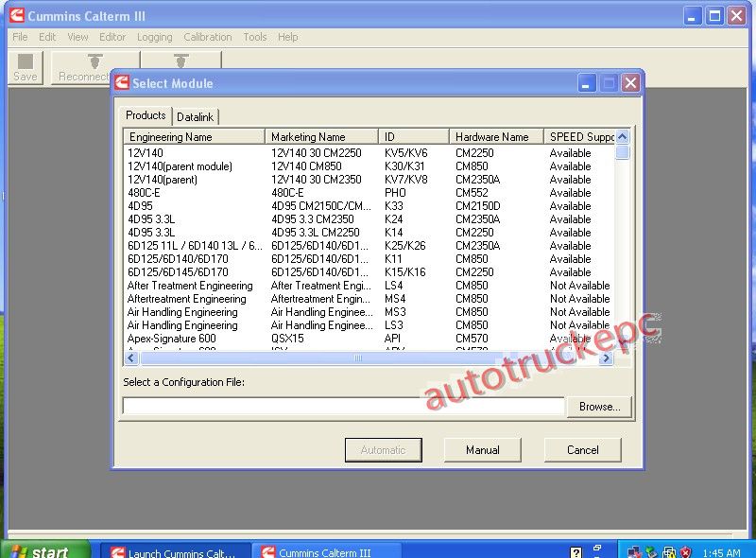Open the View menu
Image resolution: width=756 pixels, height=558 pixels.
[x=77, y=37]
